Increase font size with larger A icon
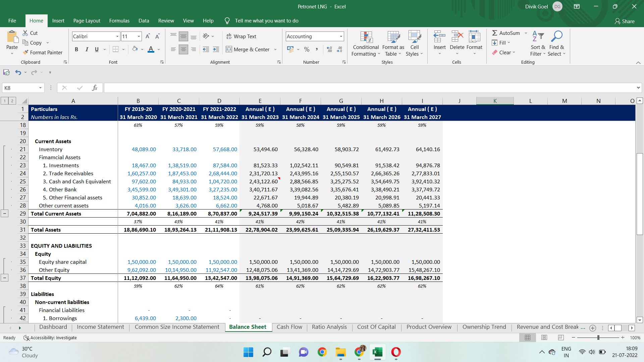The width and height of the screenshot is (644, 362). (148, 36)
